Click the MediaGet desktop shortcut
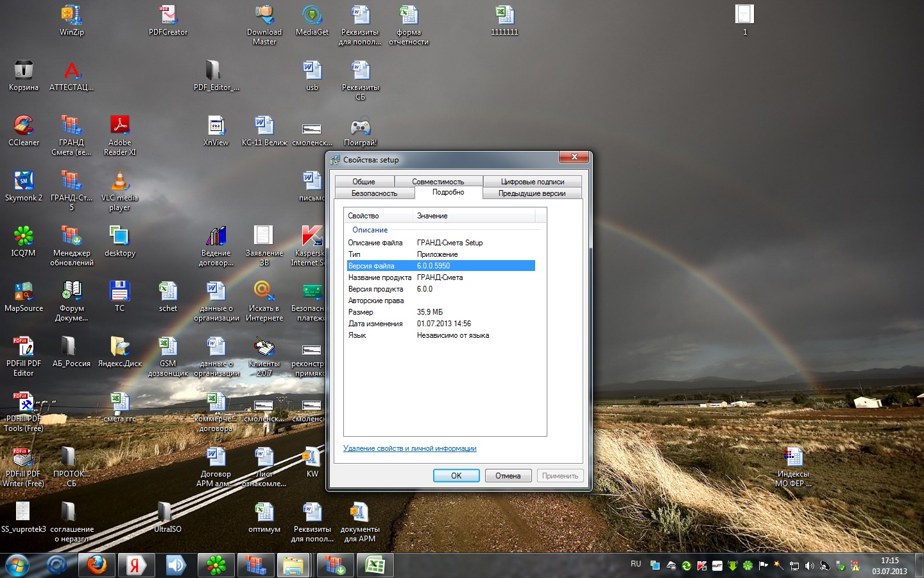 [312, 20]
